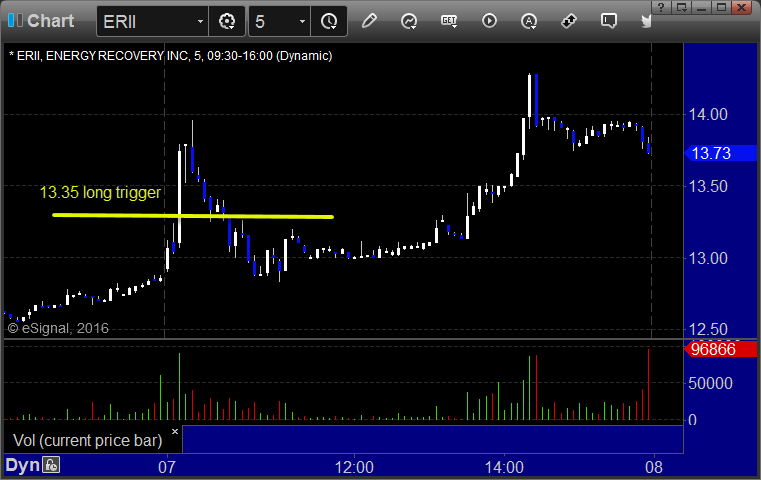
Task: Share chart via Twitter bird icon
Action: tap(646, 21)
